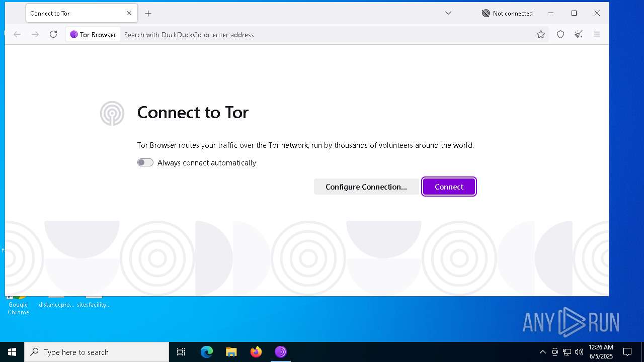
Task: Open the hamburger application menu
Action: pos(597,34)
